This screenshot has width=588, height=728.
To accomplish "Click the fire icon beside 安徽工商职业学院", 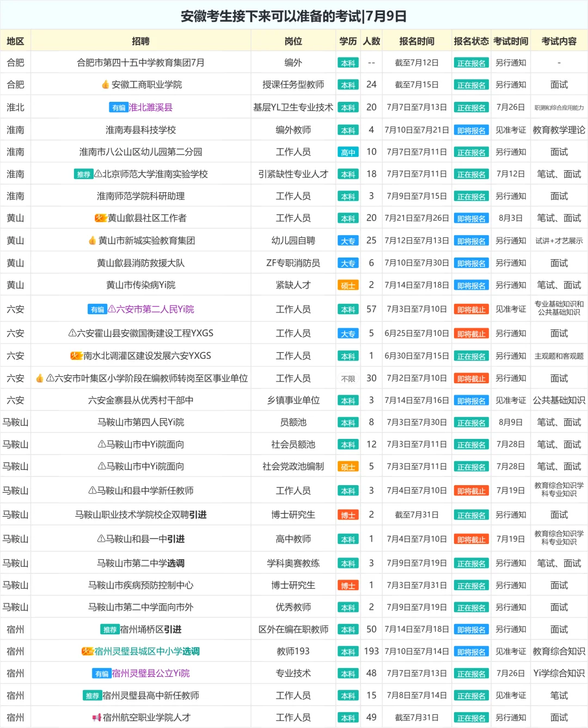I will (x=106, y=85).
